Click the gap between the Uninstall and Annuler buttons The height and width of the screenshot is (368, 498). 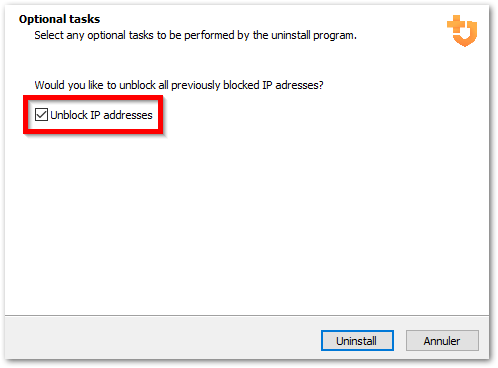coord(400,340)
